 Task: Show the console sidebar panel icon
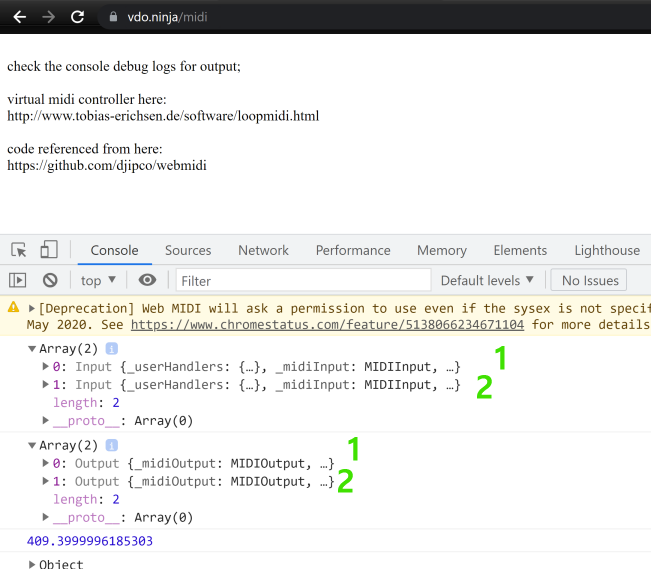click(18, 280)
